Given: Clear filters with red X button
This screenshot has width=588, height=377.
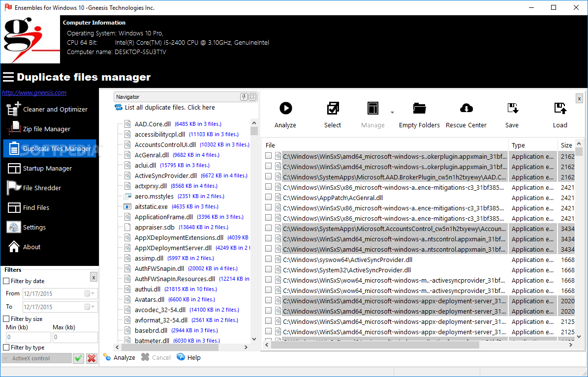Looking at the screenshot, I should click(91, 358).
